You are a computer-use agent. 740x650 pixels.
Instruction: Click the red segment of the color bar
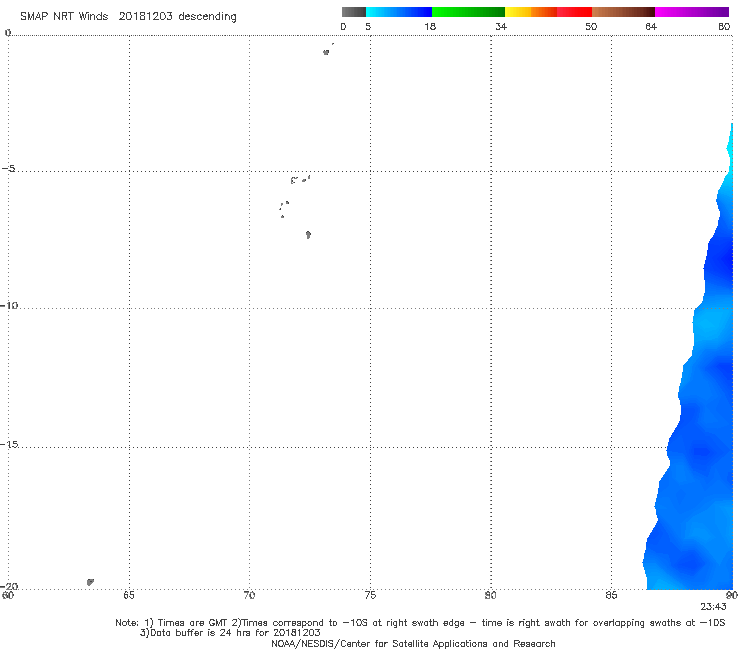click(x=574, y=12)
